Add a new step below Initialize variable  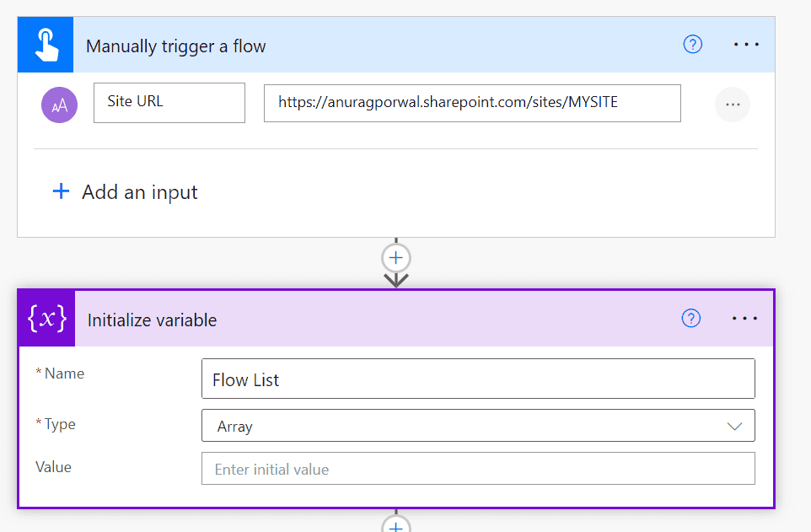[396, 525]
